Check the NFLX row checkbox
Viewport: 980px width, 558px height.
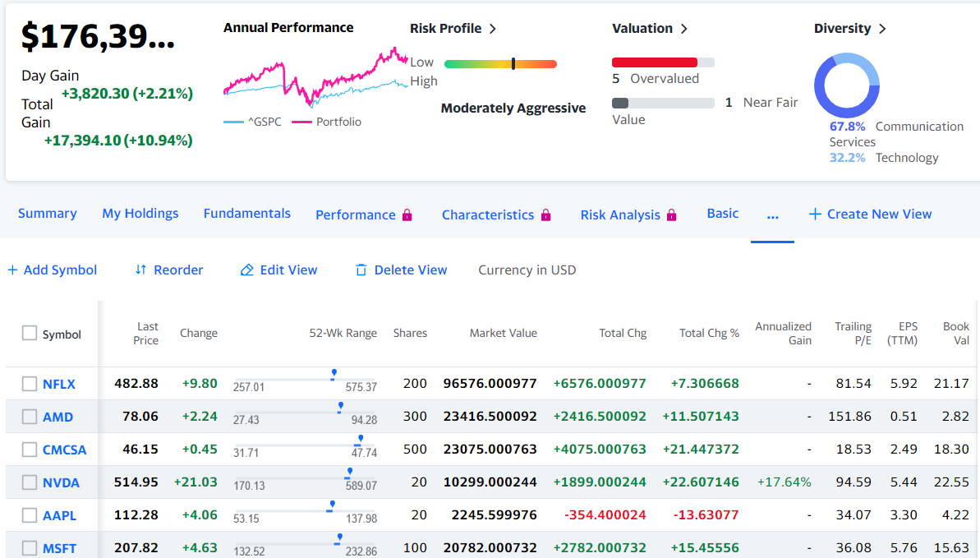29,383
